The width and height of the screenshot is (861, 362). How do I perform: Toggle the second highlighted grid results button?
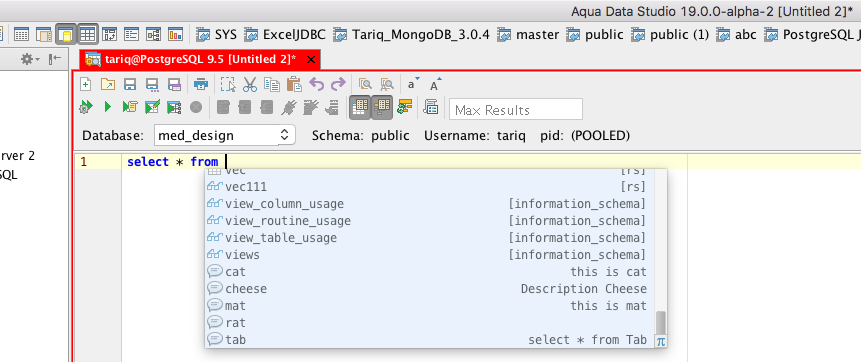click(382, 107)
